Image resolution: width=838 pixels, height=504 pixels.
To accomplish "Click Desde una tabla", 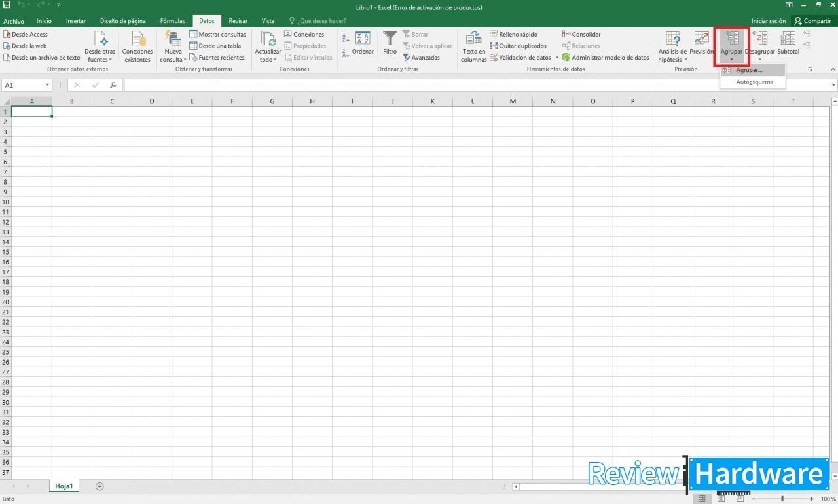I will (215, 46).
